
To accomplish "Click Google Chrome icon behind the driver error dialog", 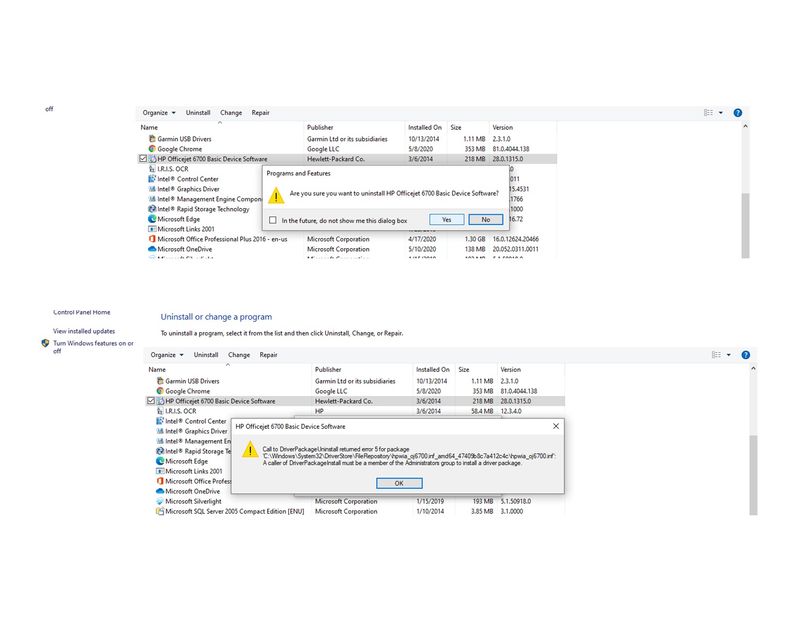I will [x=160, y=391].
